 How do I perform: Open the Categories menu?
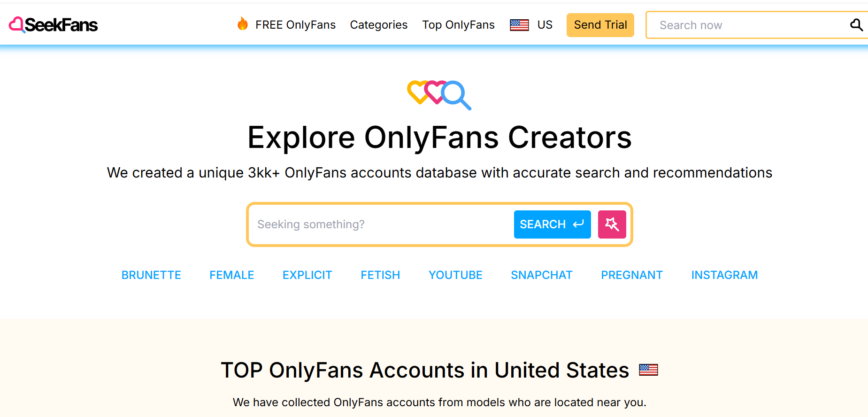click(378, 25)
